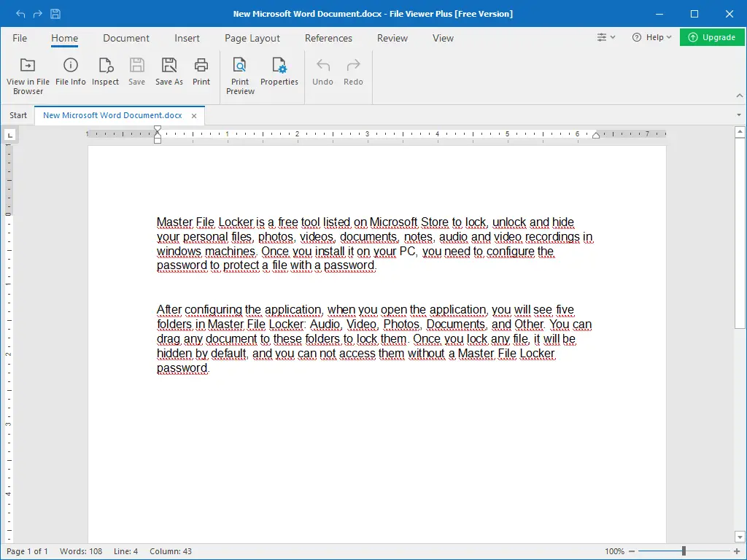Click the paragraph starting 'After configuring'

[374, 338]
